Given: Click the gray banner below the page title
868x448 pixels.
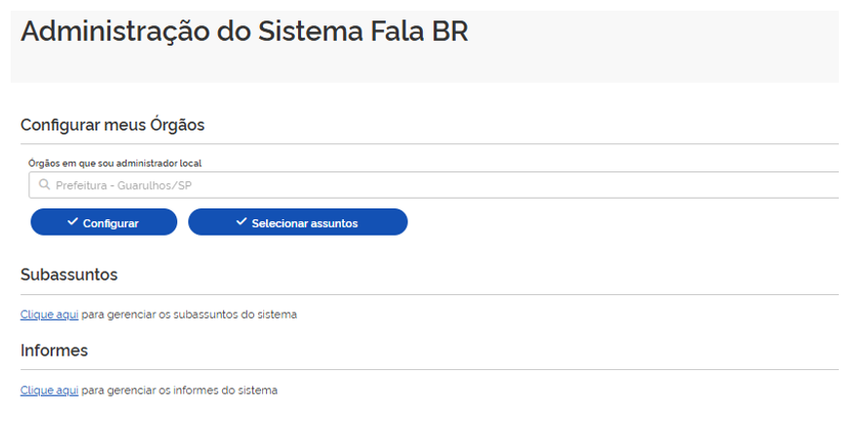Looking at the screenshot, I should click(x=425, y=66).
